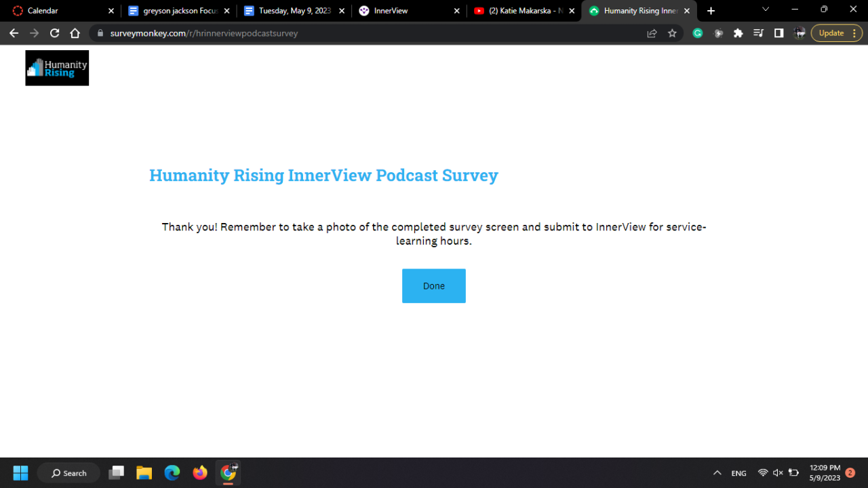The height and width of the screenshot is (488, 868).
Task: Open the Windows Start menu
Action: 20,472
